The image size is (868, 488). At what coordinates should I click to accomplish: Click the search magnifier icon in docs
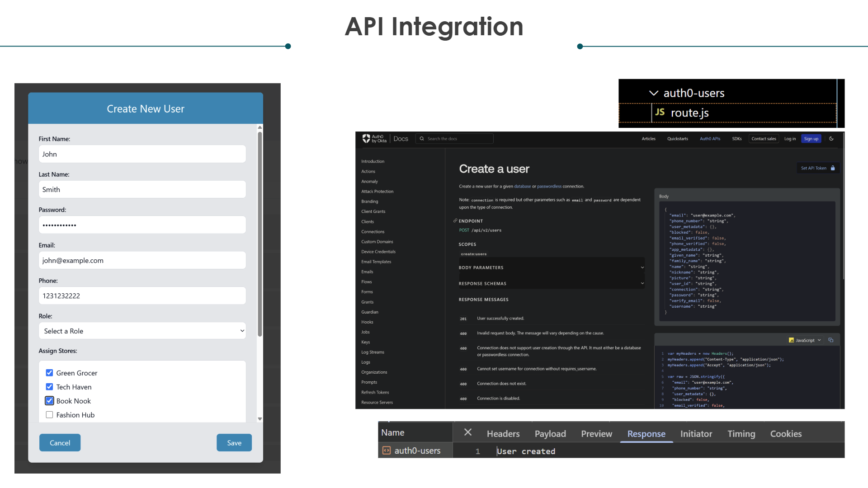[422, 139]
